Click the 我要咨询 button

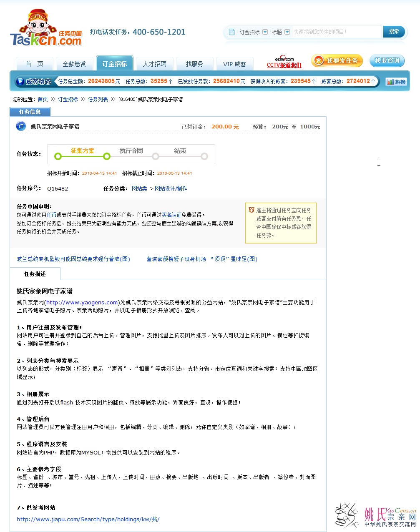click(x=387, y=61)
